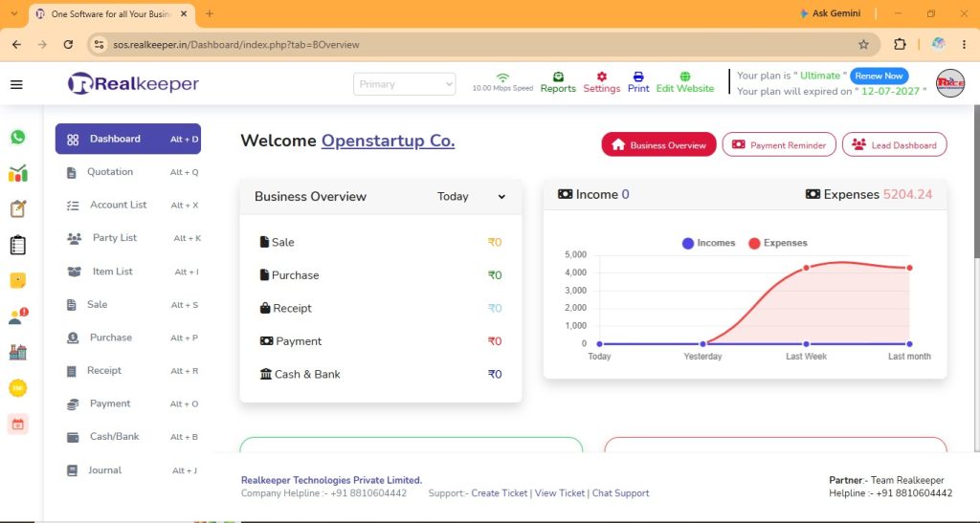Open the user alert icon with red badge

(x=18, y=316)
